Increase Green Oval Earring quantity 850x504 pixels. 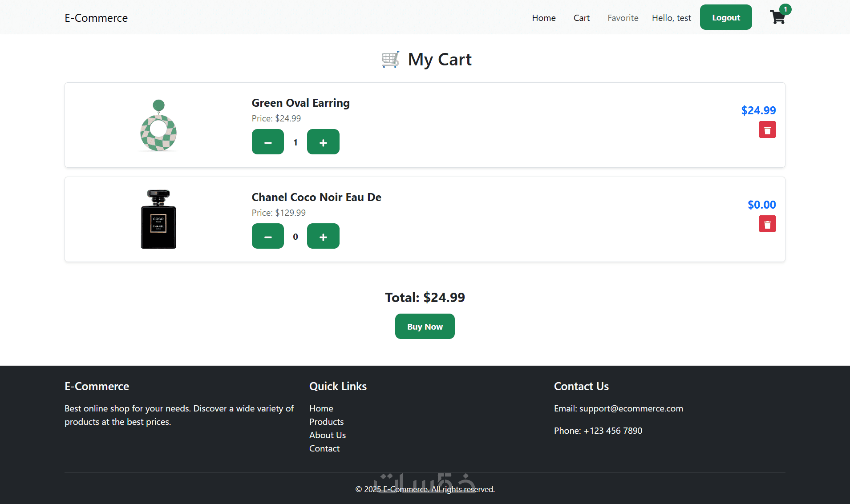coord(323,142)
